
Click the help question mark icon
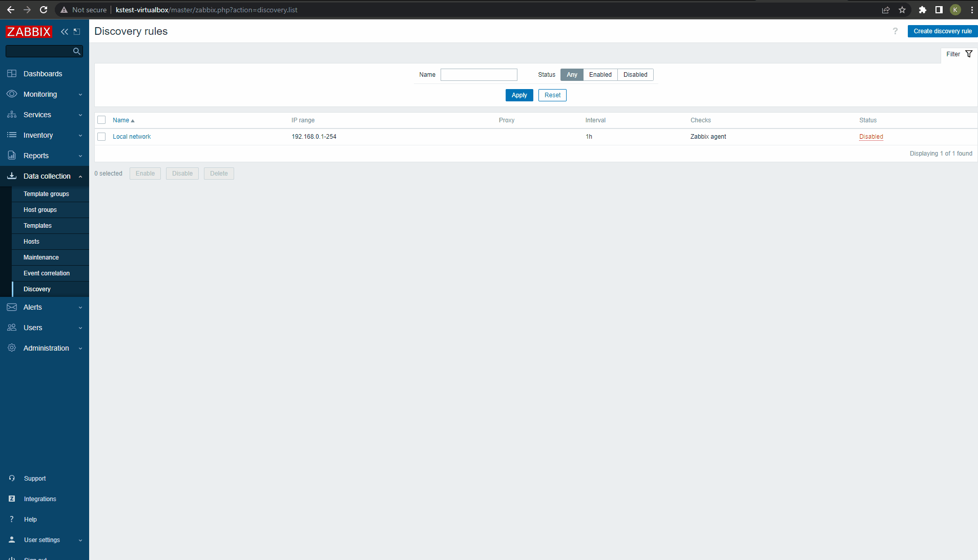click(x=895, y=31)
